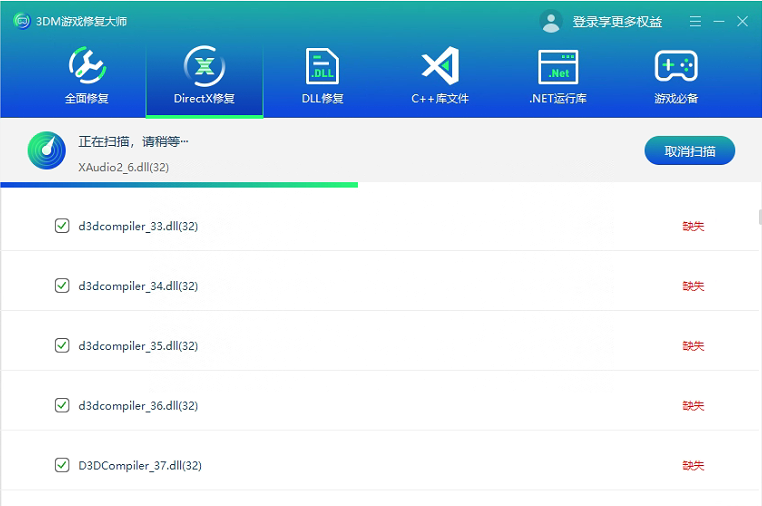Click the vertical scrollbar thumb
The width and height of the screenshot is (762, 506).
click(x=758, y=217)
